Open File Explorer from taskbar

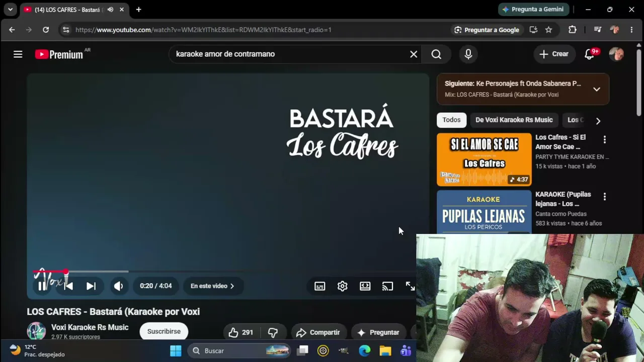(385, 351)
